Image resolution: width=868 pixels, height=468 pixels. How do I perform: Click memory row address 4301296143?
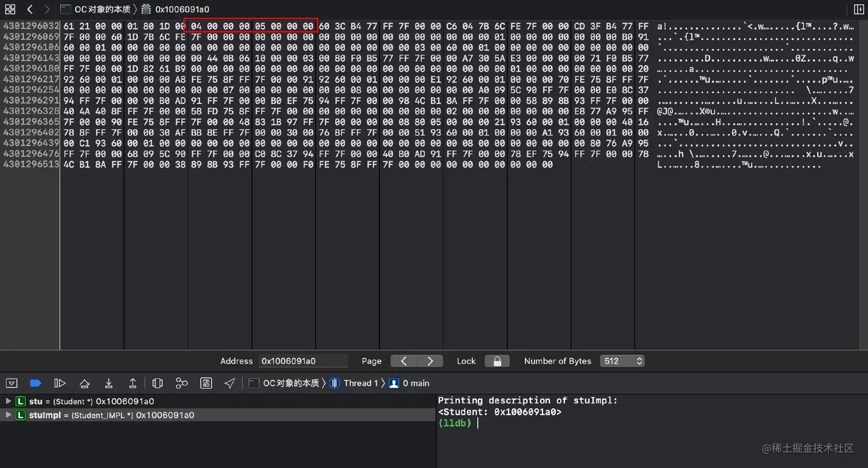[x=31, y=58]
